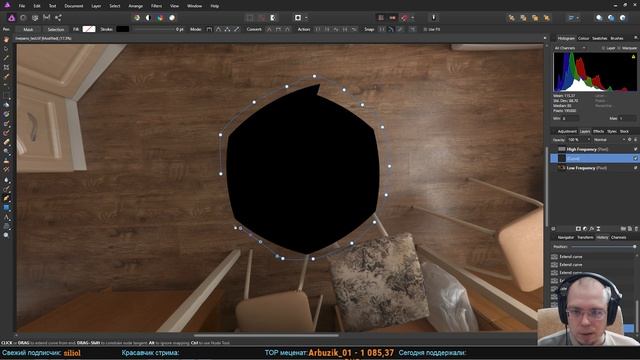Viewport: 640px width, 360px height.
Task: Convert the node to Smooth
Action: coord(278,29)
